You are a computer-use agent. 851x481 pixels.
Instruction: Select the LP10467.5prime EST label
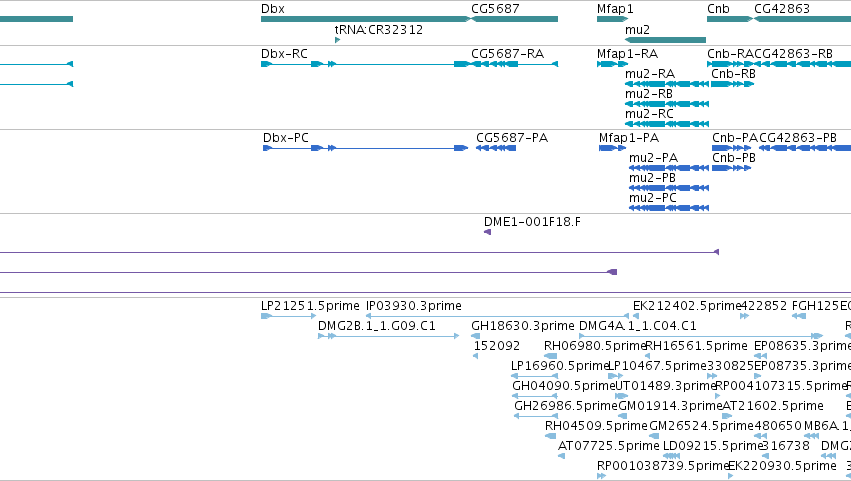point(657,366)
